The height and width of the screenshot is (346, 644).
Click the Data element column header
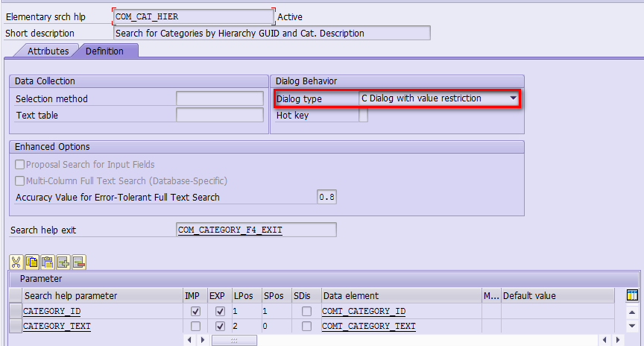[x=401, y=295]
